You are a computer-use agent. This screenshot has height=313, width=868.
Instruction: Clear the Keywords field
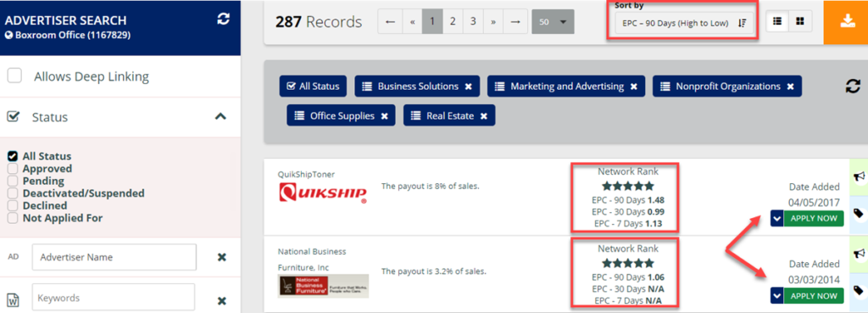pos(221,301)
